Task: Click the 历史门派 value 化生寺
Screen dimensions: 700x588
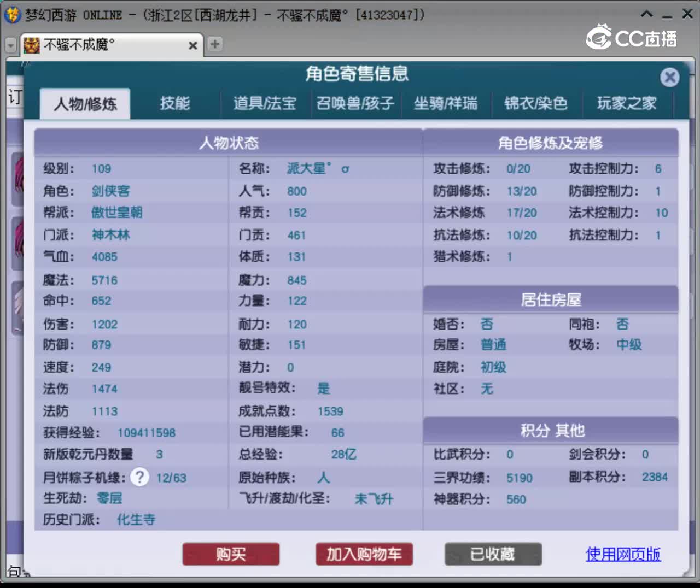Action: click(x=136, y=520)
